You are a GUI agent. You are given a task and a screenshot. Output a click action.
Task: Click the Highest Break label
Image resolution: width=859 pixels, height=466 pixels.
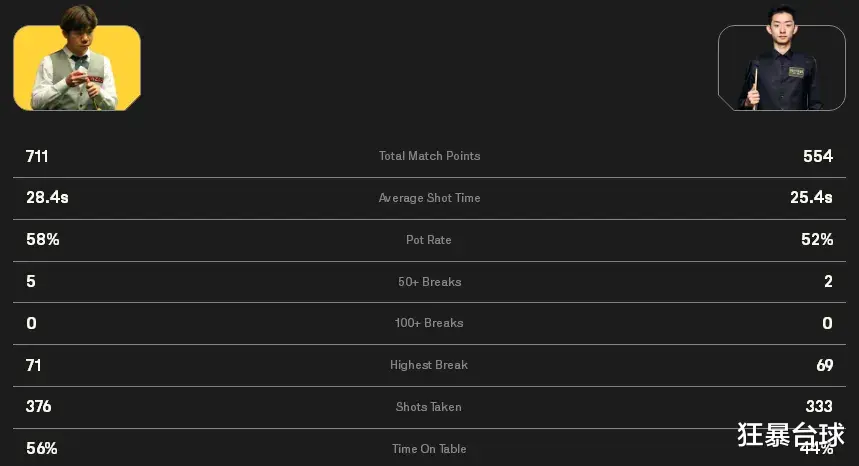[x=429, y=365]
